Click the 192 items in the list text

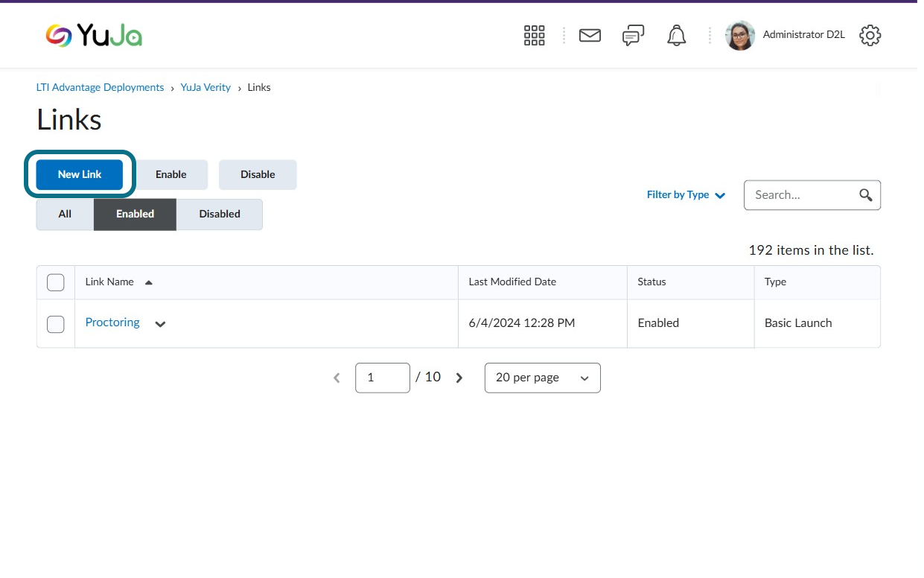pos(811,250)
